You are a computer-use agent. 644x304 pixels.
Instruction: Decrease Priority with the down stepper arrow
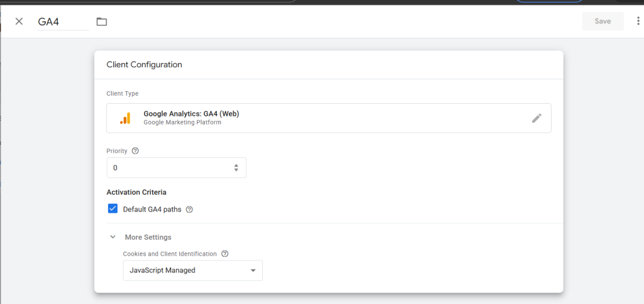(236, 171)
